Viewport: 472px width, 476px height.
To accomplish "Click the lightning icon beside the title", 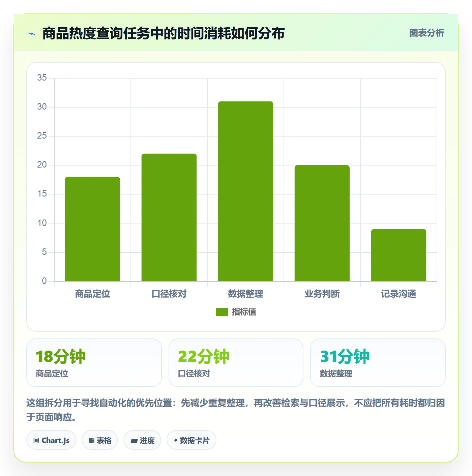I will pos(32,34).
